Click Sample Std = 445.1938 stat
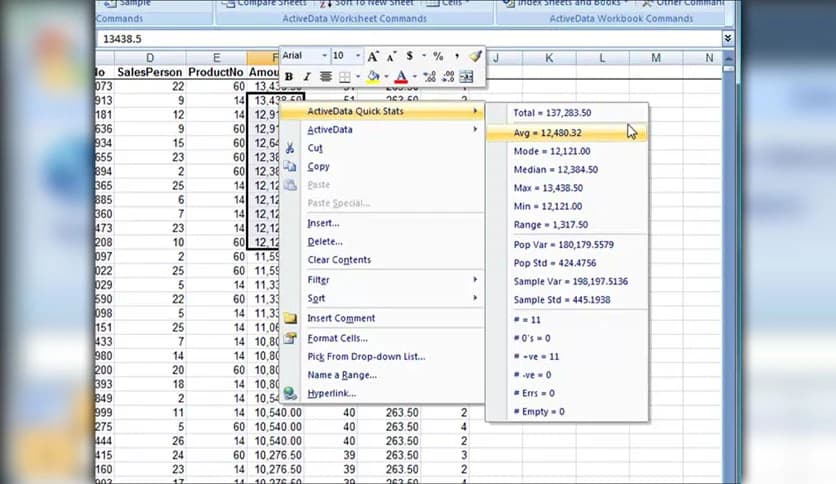Viewport: 836px width, 484px height. (567, 300)
